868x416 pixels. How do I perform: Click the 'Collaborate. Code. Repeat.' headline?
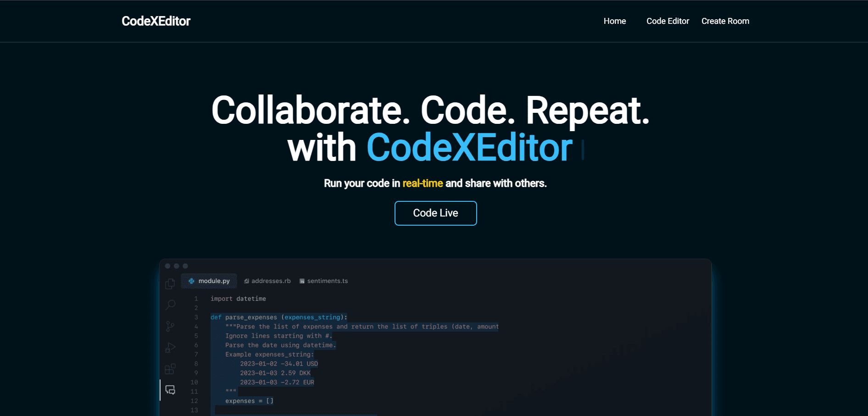coord(430,111)
